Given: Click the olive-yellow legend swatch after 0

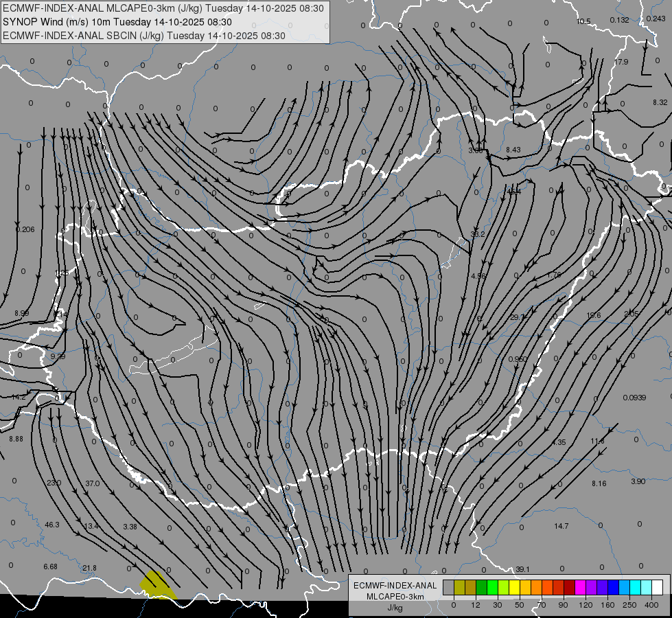Looking at the screenshot, I should tap(459, 587).
